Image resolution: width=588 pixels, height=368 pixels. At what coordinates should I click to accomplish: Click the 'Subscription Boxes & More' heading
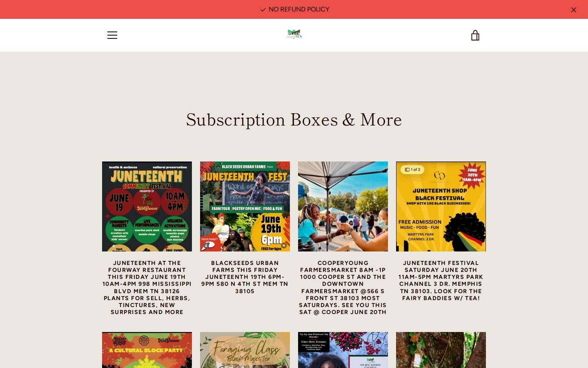tap(294, 119)
